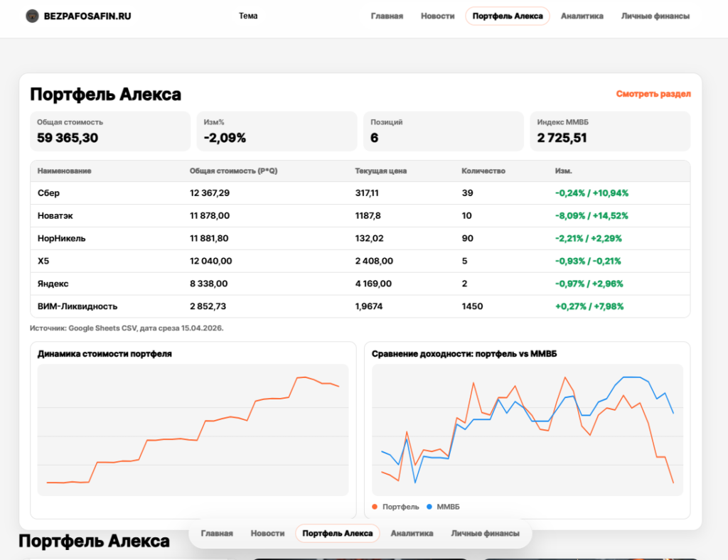728x560 pixels.
Task: Click the Текущая цена column header
Action: [381, 171]
